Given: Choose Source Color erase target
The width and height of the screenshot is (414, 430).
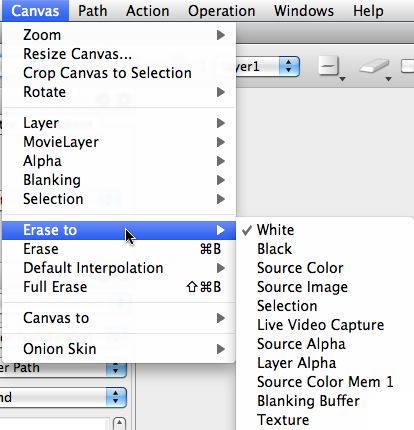Looking at the screenshot, I should click(300, 268).
